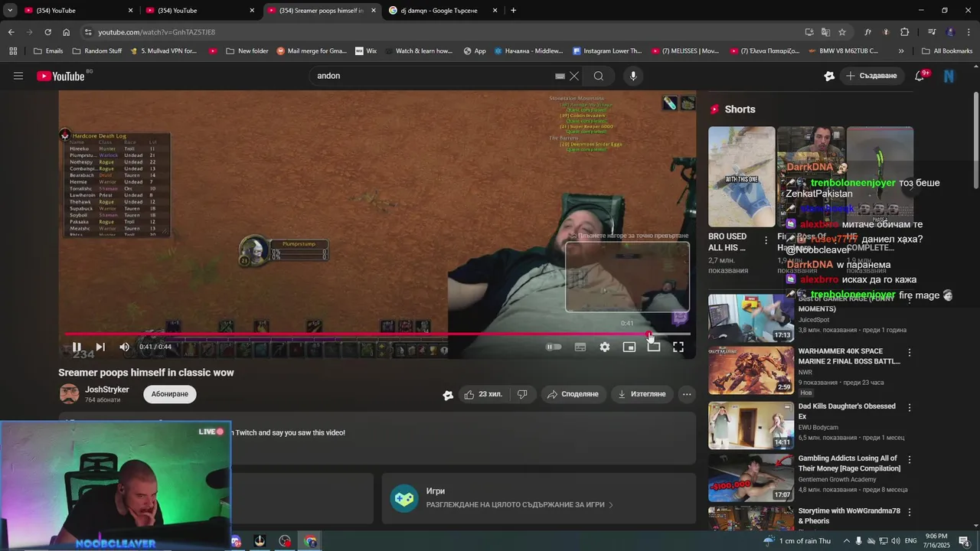The height and width of the screenshot is (551, 980).
Task: Clear the search text with X
Action: [x=574, y=76]
